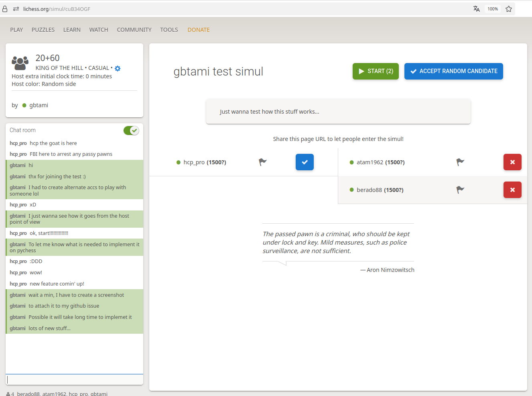Bookmark this page with the star icon

coord(509,9)
